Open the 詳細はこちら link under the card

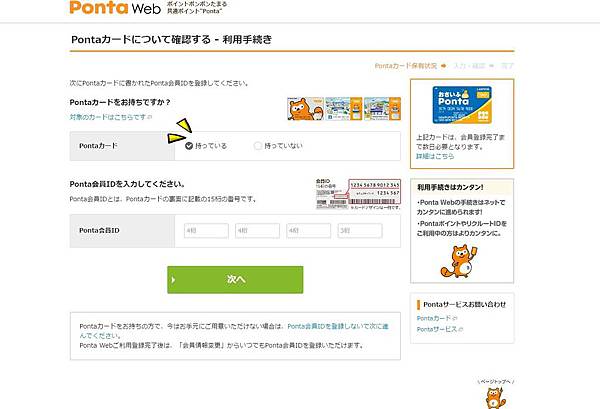(435, 156)
